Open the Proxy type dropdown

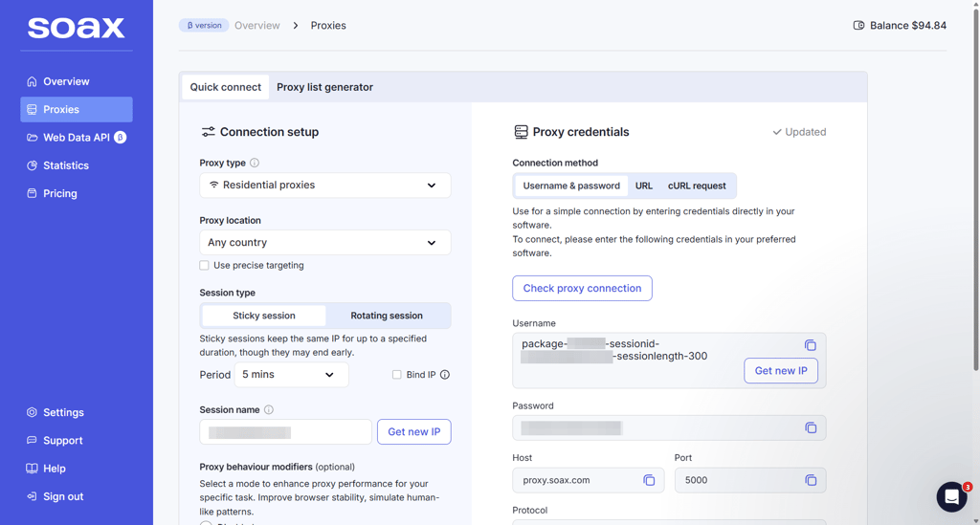(325, 186)
